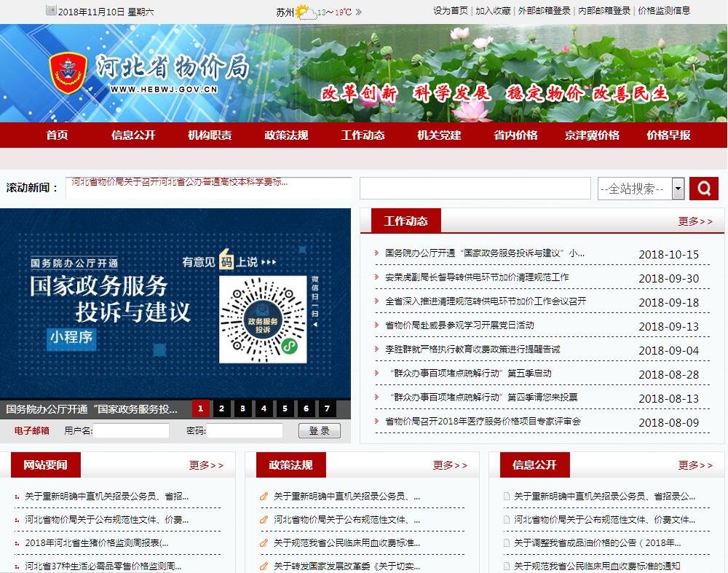Switch banner to slide 7
Viewport: 728px width, 573px height.
328,408
